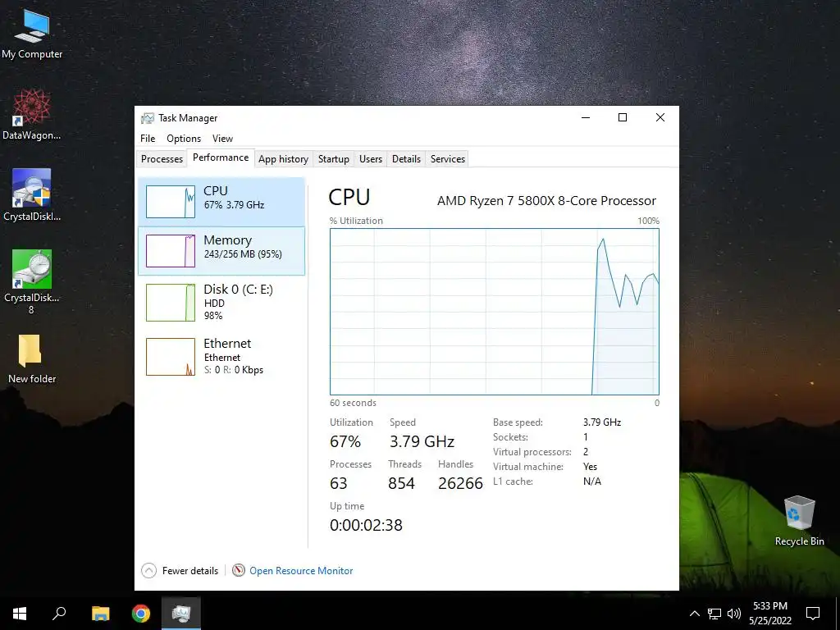Image resolution: width=840 pixels, height=630 pixels.
Task: Click the Resource Monitor icon
Action: click(x=239, y=571)
